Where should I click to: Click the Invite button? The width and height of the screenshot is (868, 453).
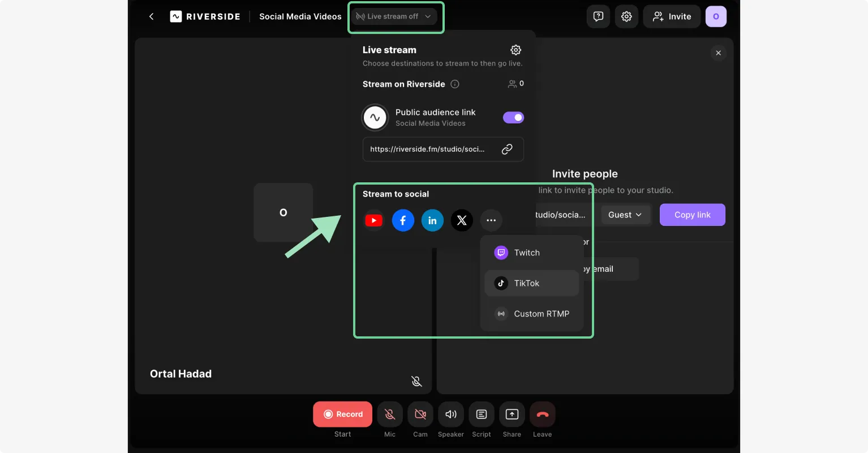click(672, 16)
